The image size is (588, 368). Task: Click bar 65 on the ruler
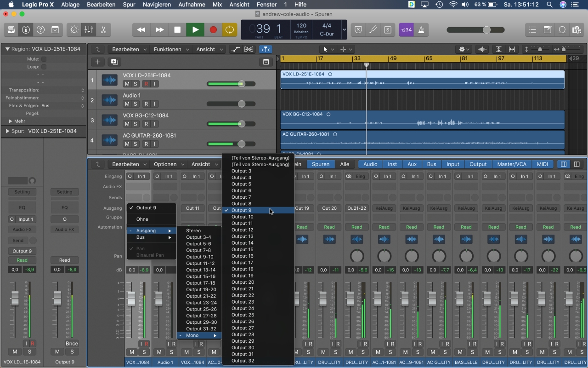pyautogui.click(x=428, y=59)
